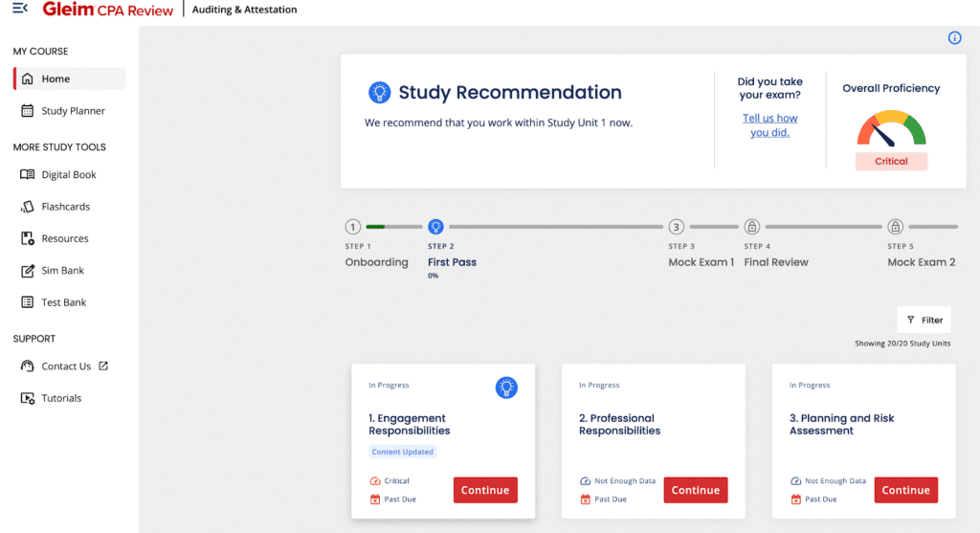Click the lightbulb icon on Engagement Responsibilities card
The height and width of the screenshot is (533, 980).
click(x=505, y=387)
